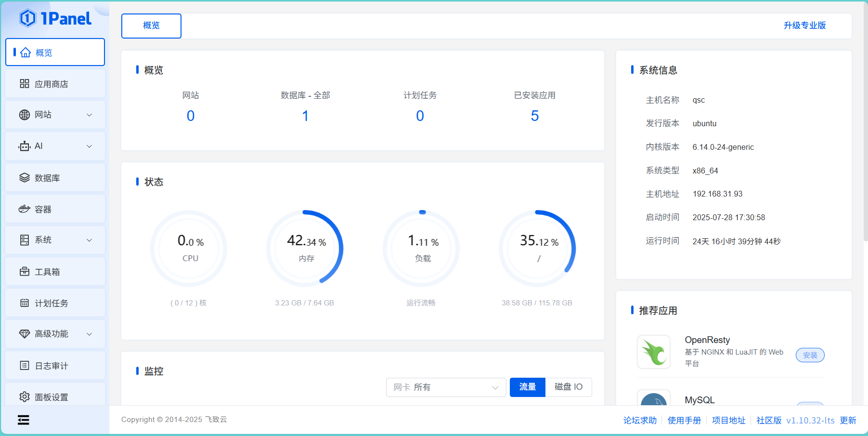Open the 网卡 network card dropdown
868x436 pixels.
(446, 387)
